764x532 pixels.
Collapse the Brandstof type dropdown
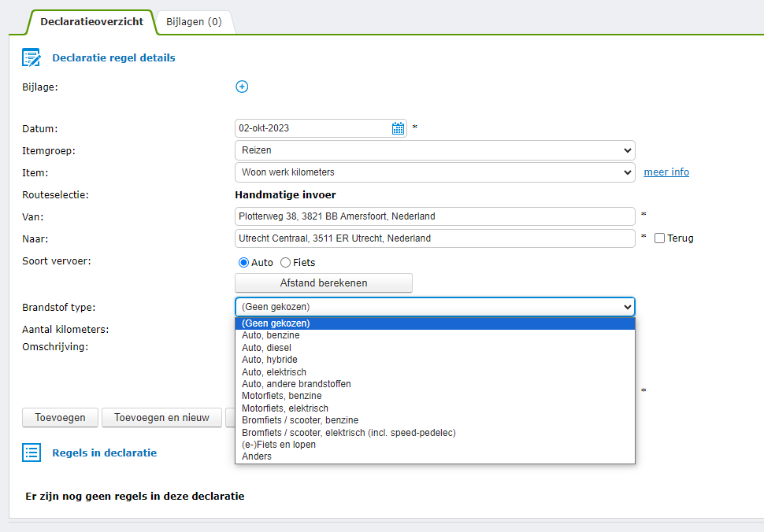tap(435, 307)
